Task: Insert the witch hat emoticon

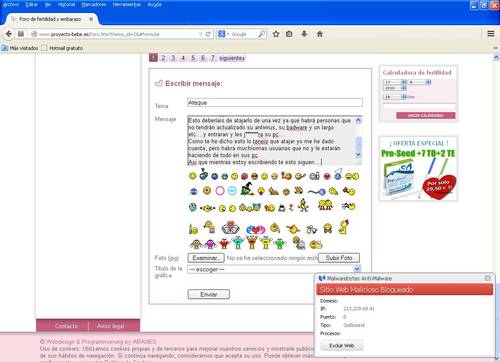Action: [247, 189]
